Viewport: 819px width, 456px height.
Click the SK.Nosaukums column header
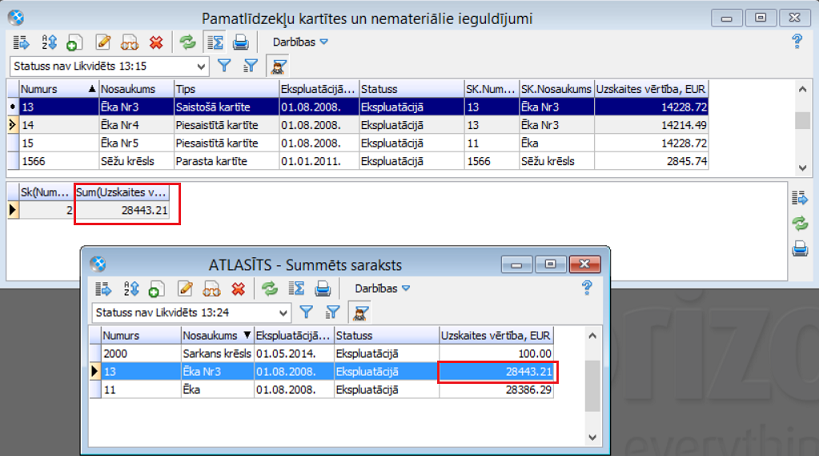pos(557,89)
